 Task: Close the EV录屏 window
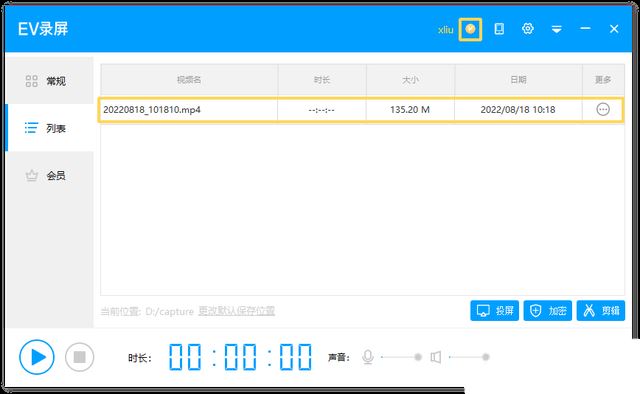(x=614, y=29)
